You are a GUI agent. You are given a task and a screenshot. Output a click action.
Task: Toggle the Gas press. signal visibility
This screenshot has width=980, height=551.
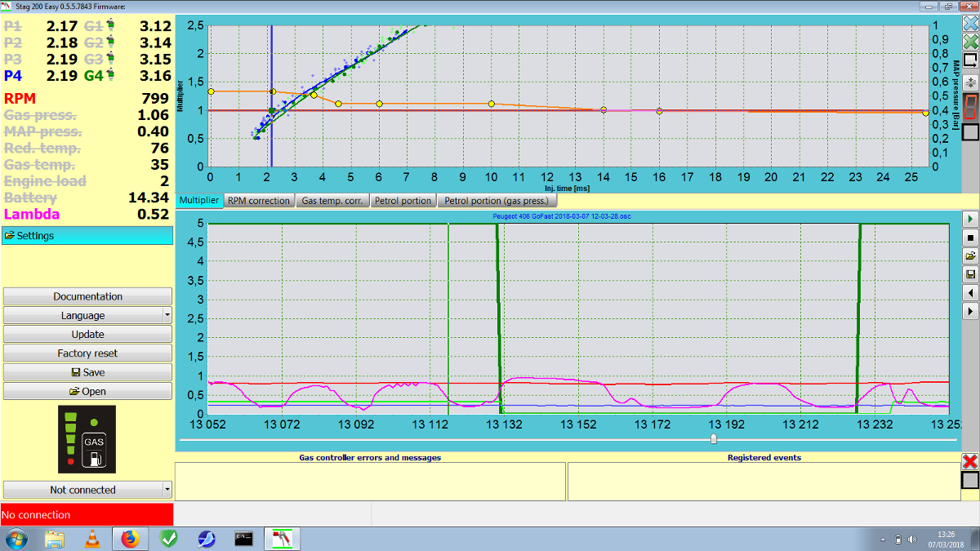[x=41, y=115]
